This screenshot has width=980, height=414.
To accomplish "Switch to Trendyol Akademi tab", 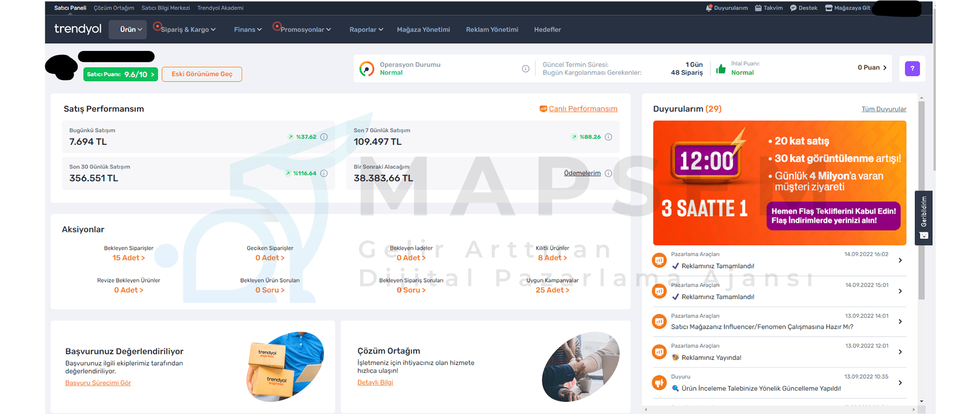I will pos(220,8).
